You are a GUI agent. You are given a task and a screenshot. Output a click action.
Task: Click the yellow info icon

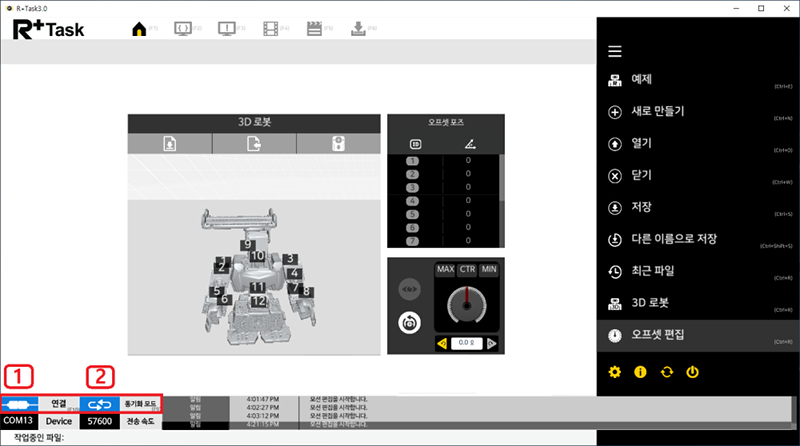coord(640,372)
